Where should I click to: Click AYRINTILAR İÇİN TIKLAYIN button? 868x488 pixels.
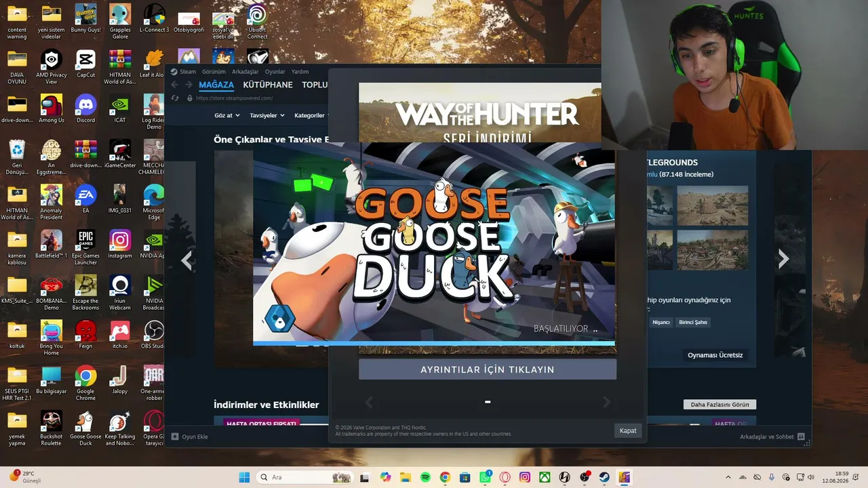point(488,369)
